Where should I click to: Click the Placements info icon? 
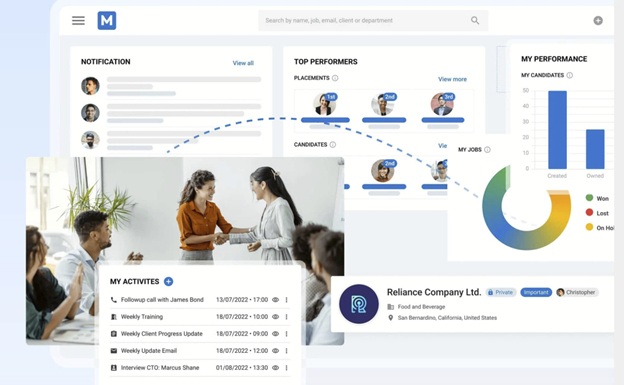(335, 78)
